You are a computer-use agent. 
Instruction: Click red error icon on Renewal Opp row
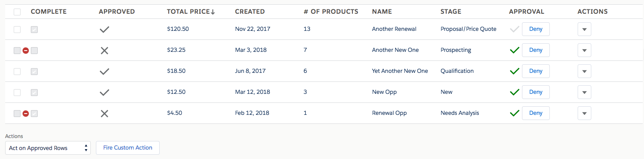pos(26,114)
